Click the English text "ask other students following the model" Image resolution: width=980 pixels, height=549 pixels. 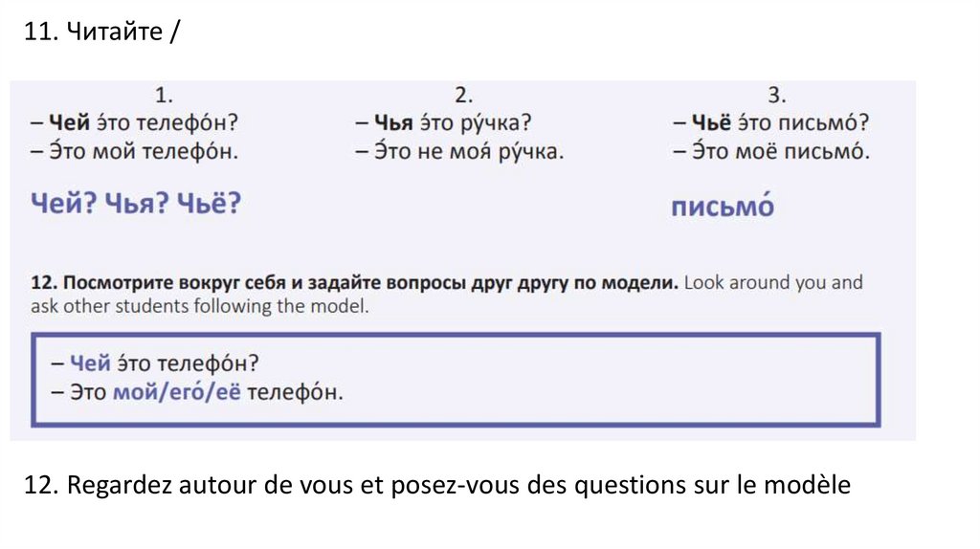pos(199,307)
